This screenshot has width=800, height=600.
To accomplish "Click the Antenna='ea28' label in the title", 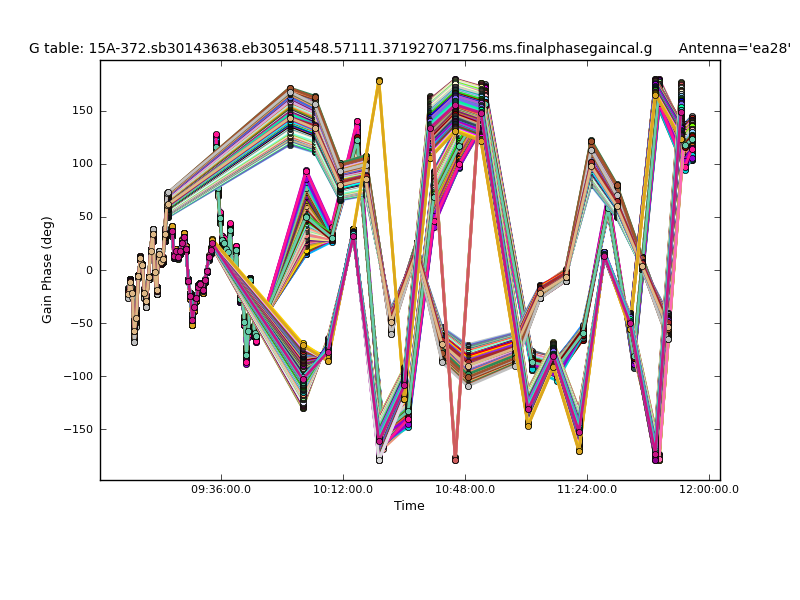I will (734, 48).
